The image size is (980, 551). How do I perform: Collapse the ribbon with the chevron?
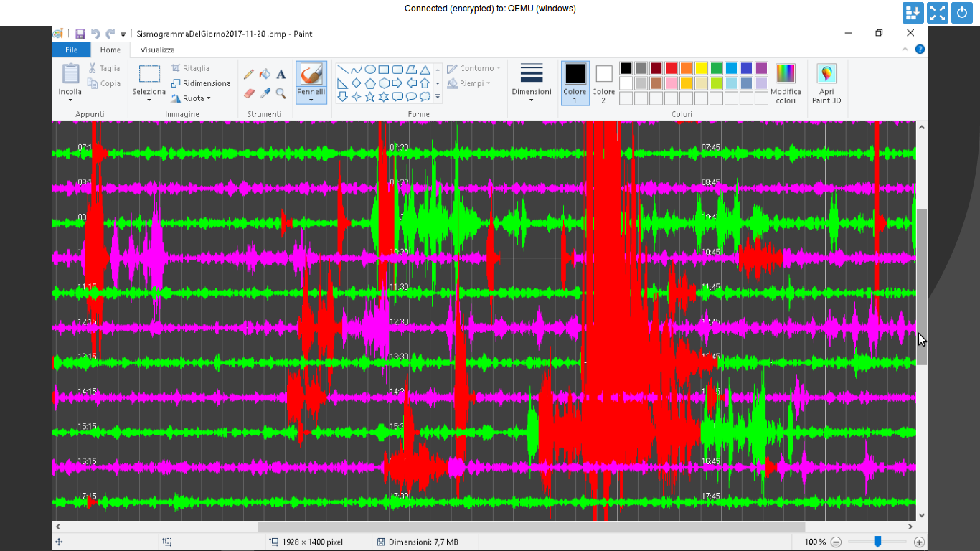905,50
